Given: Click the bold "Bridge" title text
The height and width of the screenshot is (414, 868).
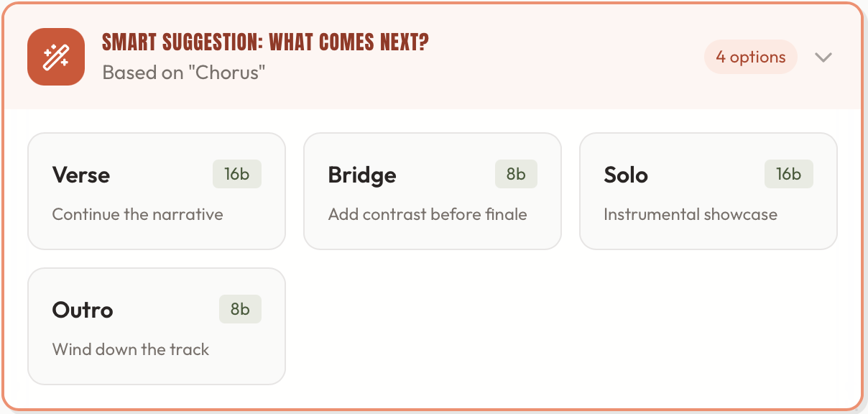Looking at the screenshot, I should 362,175.
